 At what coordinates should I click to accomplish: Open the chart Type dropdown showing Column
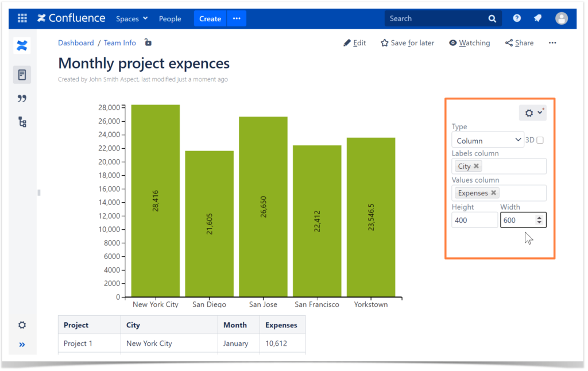click(487, 140)
